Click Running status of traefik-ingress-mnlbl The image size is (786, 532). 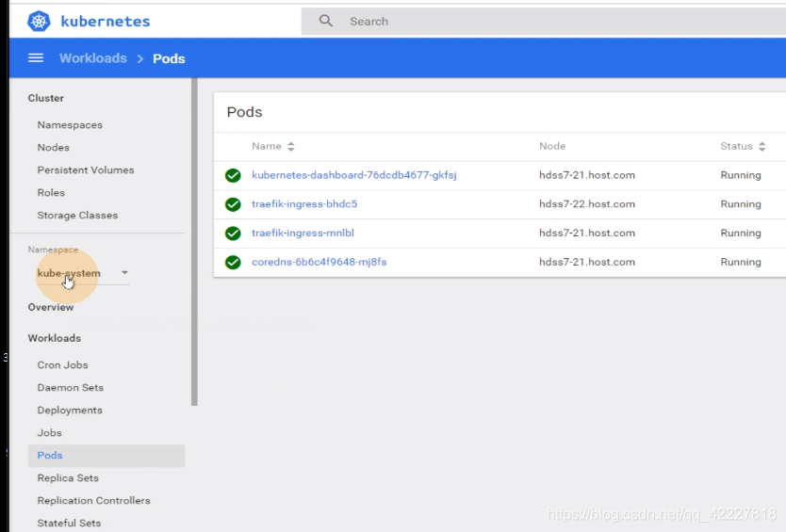click(741, 233)
